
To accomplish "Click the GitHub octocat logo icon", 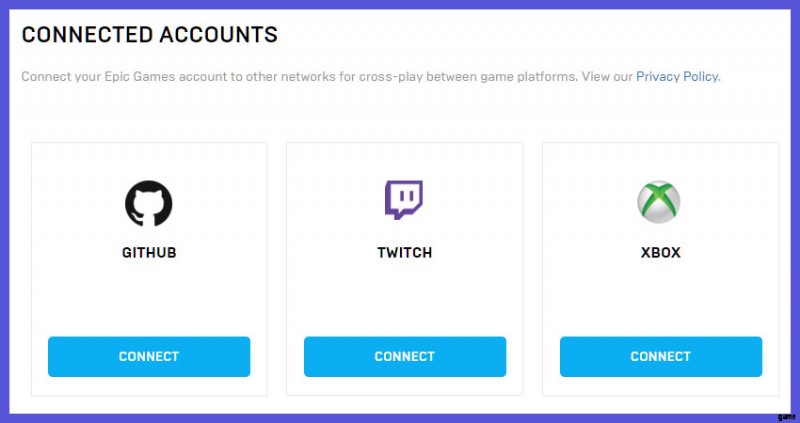I will [x=149, y=203].
